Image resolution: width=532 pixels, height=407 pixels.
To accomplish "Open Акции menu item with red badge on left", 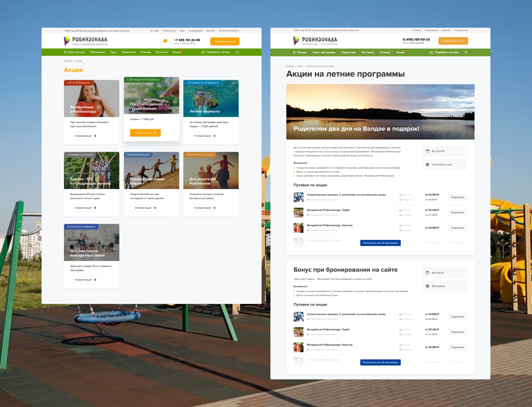I will [x=177, y=52].
